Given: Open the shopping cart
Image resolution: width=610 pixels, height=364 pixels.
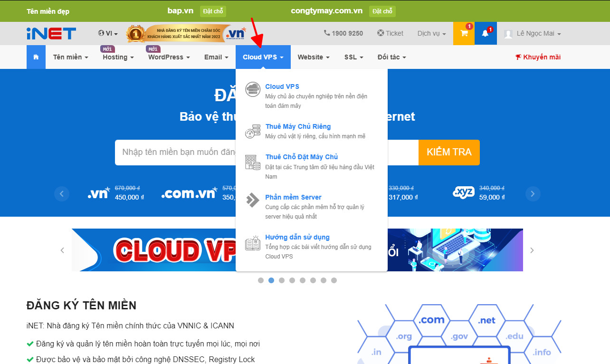Looking at the screenshot, I should pyautogui.click(x=464, y=33).
